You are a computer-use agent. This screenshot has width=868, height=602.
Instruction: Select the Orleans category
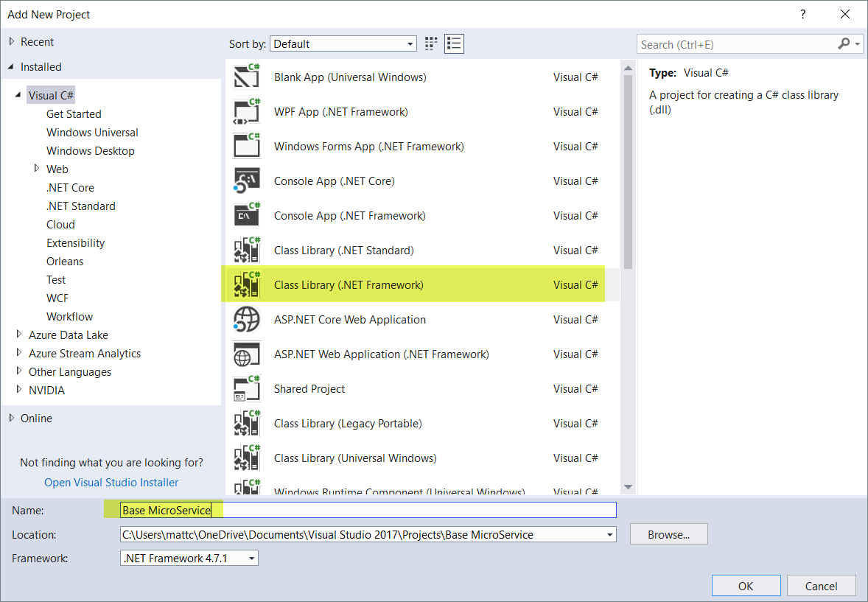click(x=65, y=262)
